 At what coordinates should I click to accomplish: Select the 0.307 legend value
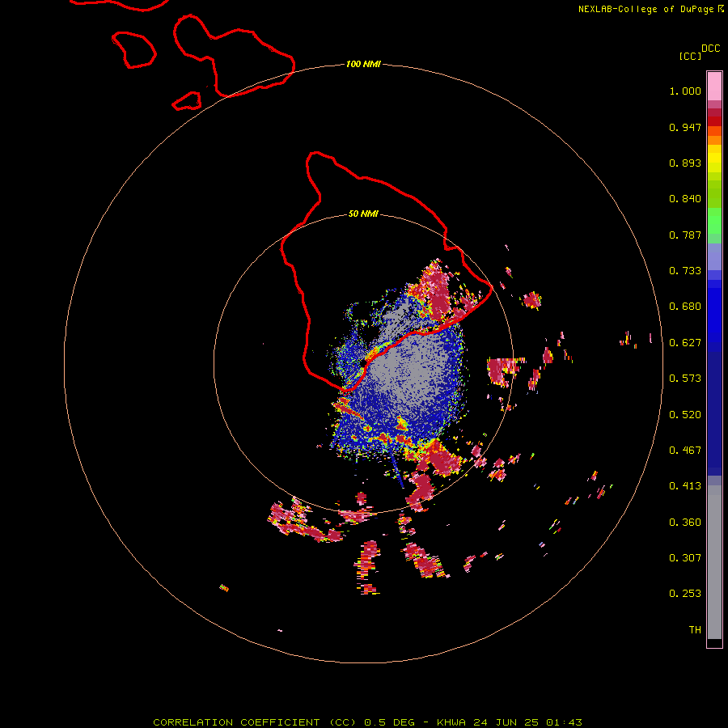pyautogui.click(x=685, y=558)
